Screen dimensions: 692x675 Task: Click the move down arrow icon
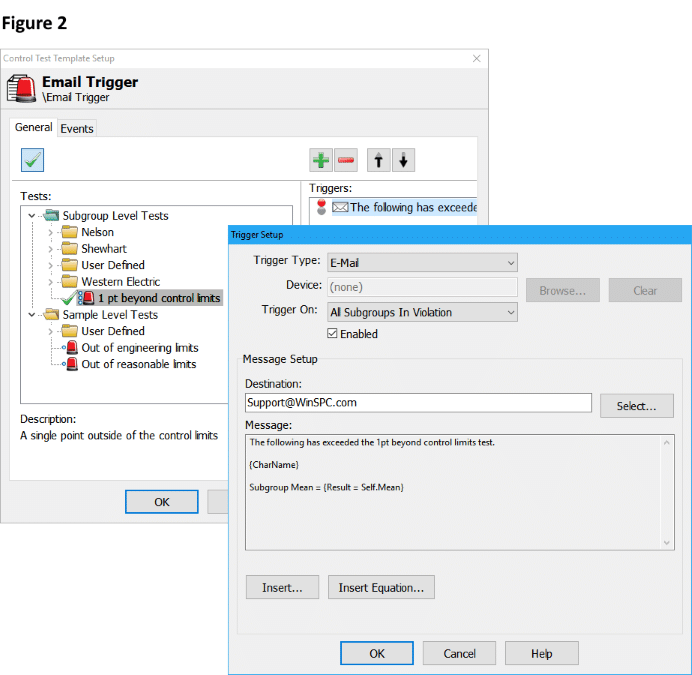(x=403, y=160)
